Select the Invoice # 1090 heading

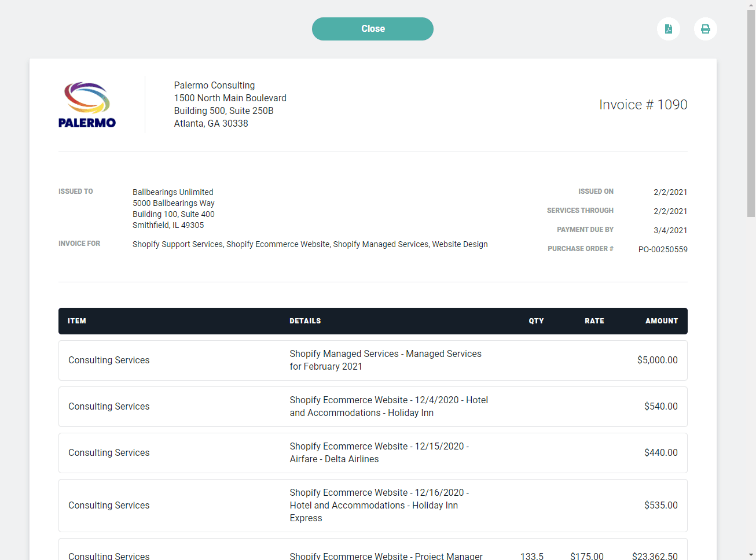tap(643, 105)
